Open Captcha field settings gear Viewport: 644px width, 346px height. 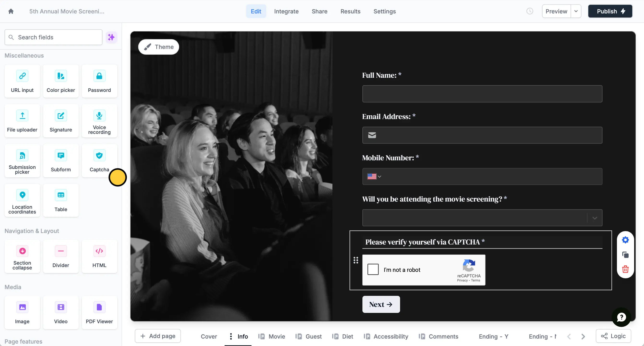[625, 240]
